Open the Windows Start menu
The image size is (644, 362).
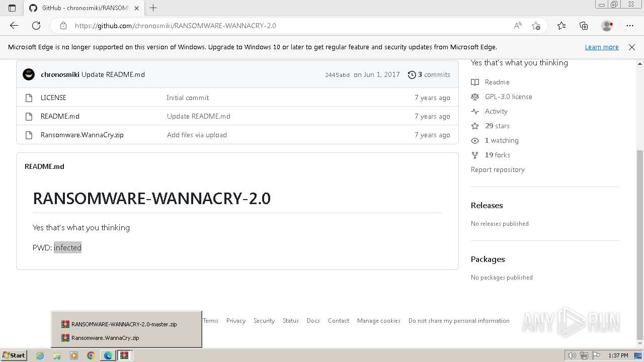click(14, 355)
